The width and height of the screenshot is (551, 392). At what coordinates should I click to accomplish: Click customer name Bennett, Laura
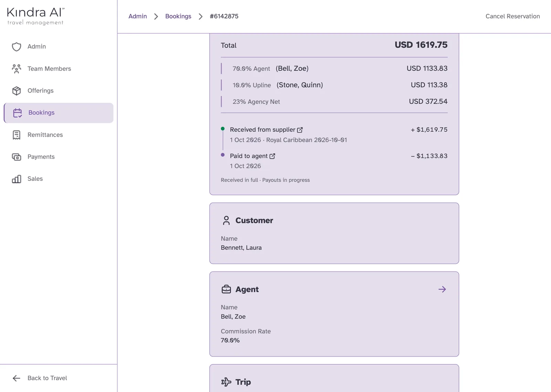241,248
